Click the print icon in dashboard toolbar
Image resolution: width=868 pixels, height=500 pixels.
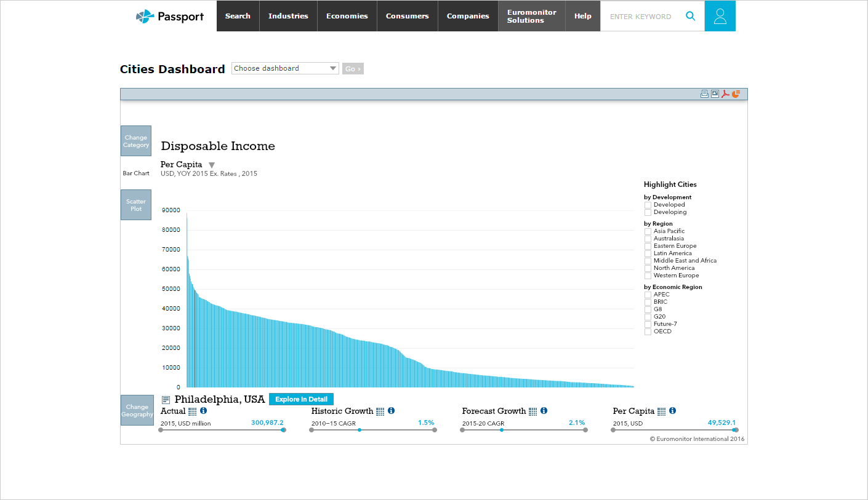pyautogui.click(x=704, y=94)
